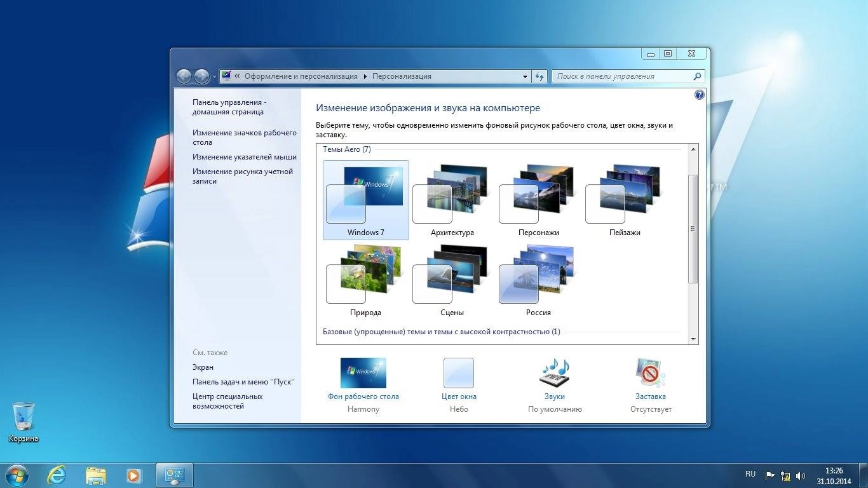
Task: Click the theme list scrollbar thumb
Action: 693,229
